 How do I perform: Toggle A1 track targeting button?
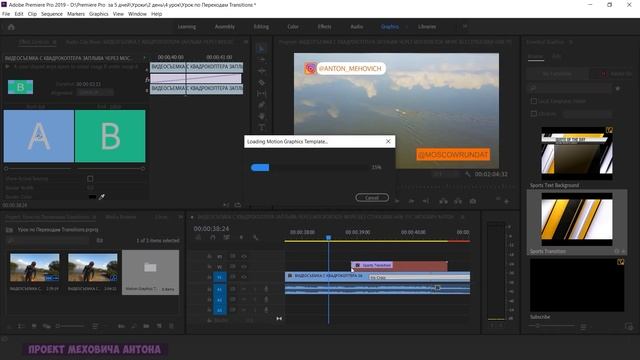[220, 289]
